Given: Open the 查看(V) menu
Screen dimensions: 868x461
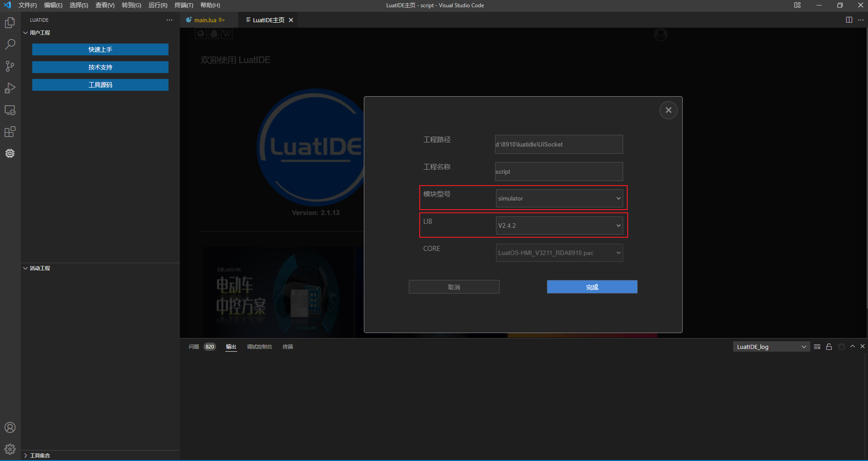Looking at the screenshot, I should click(105, 5).
